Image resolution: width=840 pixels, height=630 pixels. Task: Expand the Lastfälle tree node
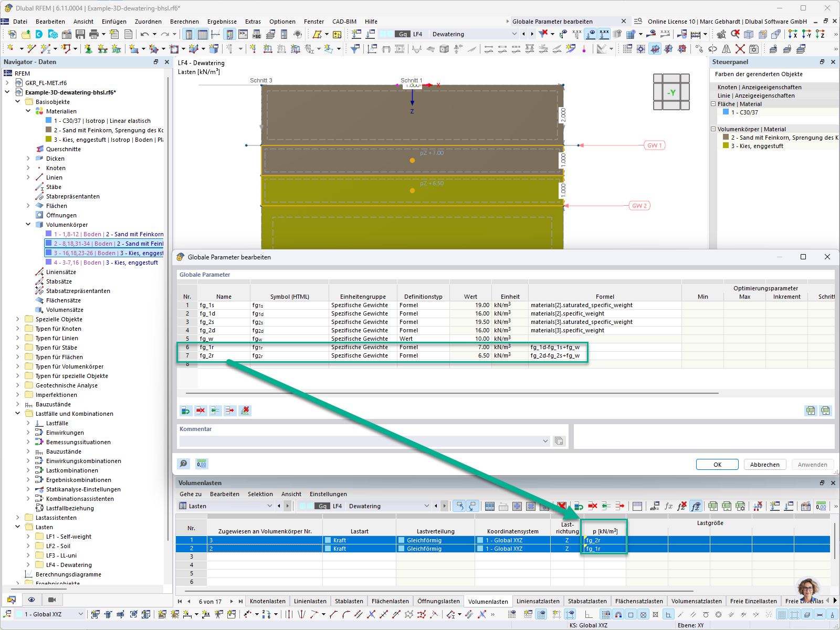tap(28, 423)
